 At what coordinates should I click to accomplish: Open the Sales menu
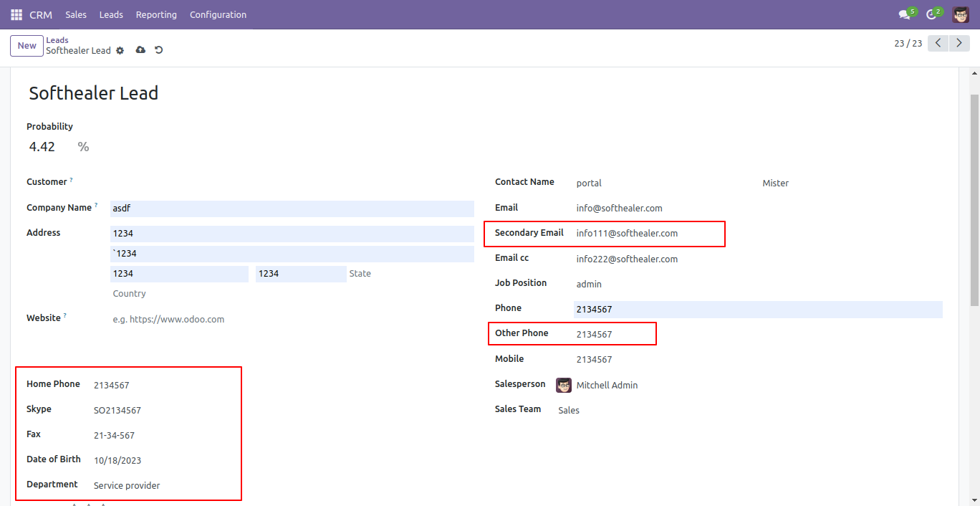(x=76, y=14)
